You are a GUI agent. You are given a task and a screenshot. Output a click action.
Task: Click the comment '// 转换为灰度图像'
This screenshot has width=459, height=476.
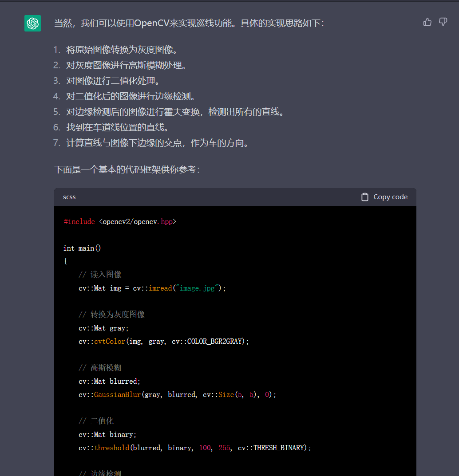coord(111,315)
